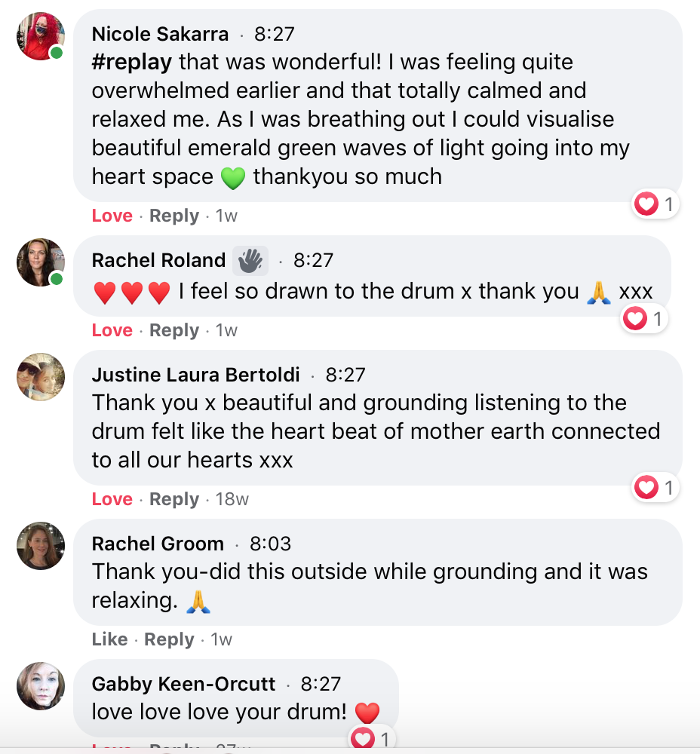Click Nicole Sakarra's profile picture
Image resolution: width=700 pixels, height=754 pixels.
coord(41,35)
